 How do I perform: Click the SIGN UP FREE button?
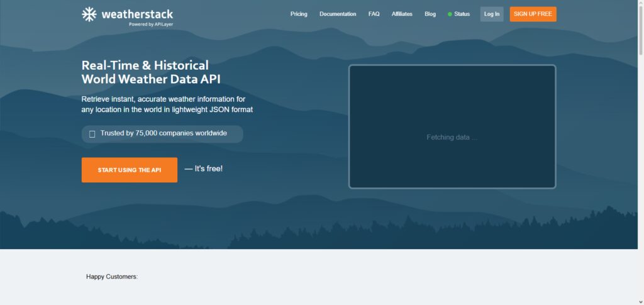click(x=533, y=14)
